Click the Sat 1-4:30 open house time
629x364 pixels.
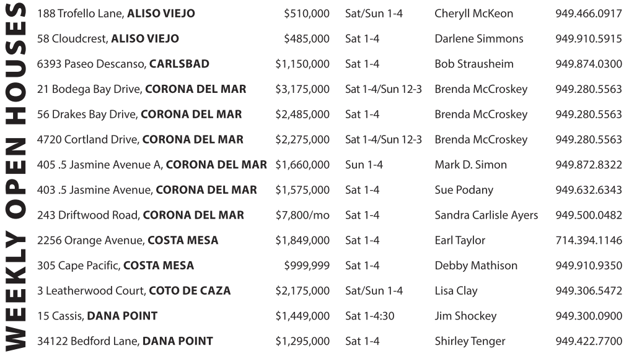[369, 316]
